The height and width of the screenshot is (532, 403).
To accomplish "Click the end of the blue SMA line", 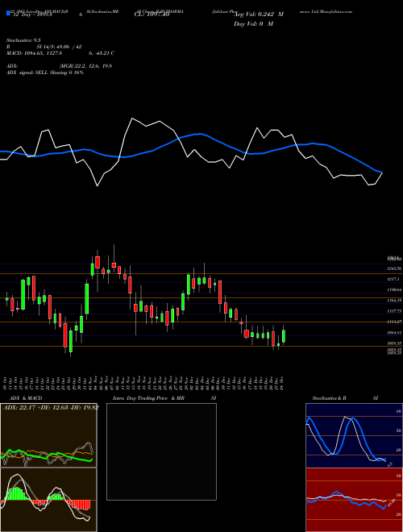I will 382,172.
